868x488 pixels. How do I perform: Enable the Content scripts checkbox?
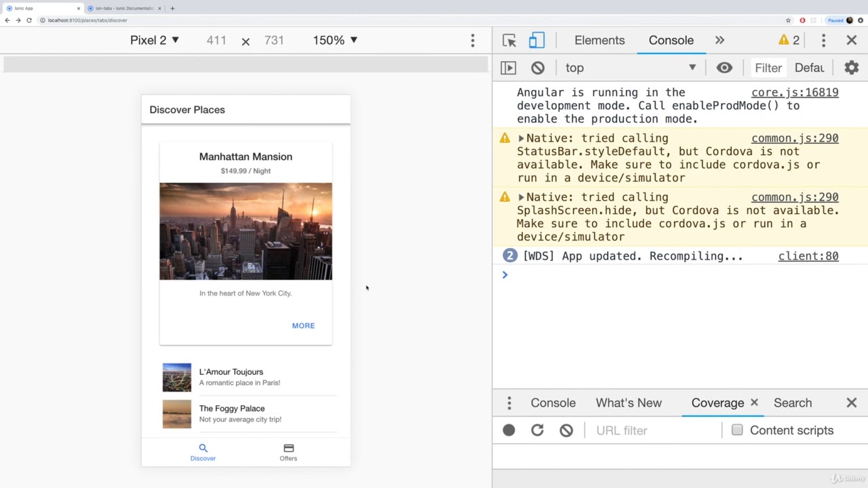[737, 430]
